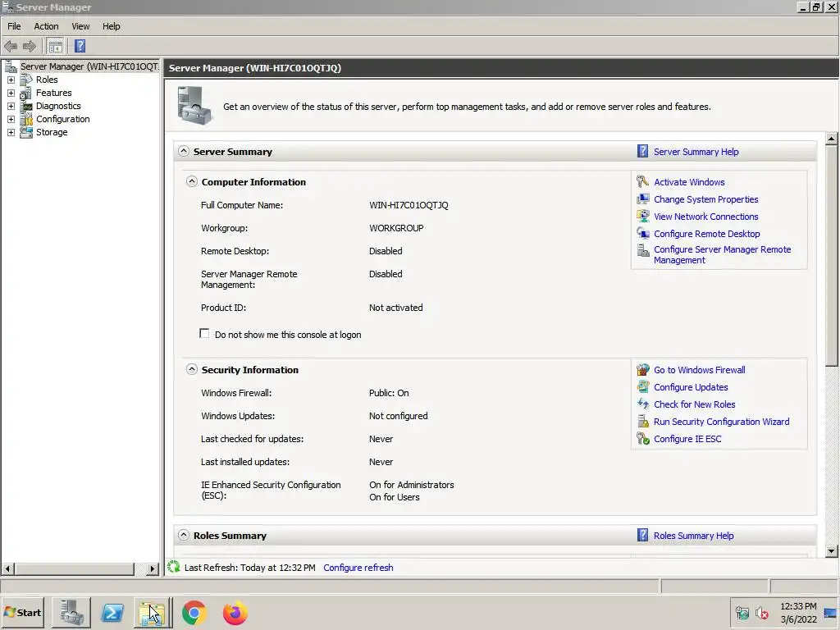This screenshot has height=630, width=840.
Task: Check 'Do not show me this console at logon'
Action: pyautogui.click(x=204, y=334)
